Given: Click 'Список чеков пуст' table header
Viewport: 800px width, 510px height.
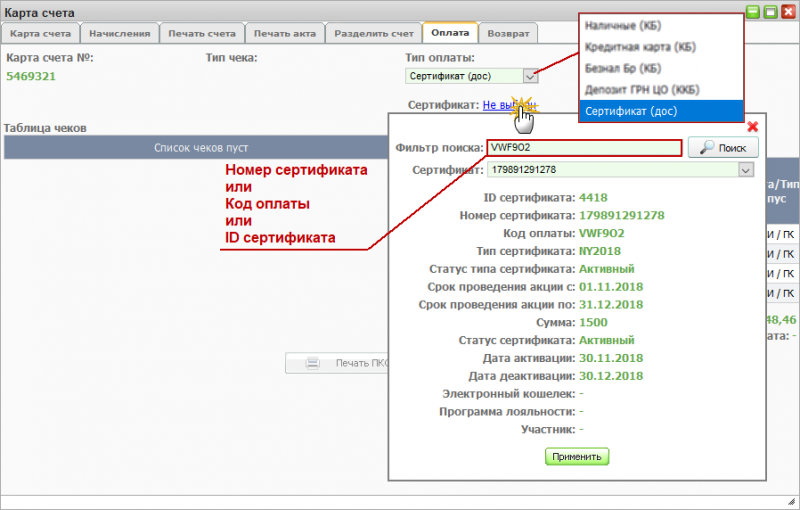Looking at the screenshot, I should tap(201, 148).
